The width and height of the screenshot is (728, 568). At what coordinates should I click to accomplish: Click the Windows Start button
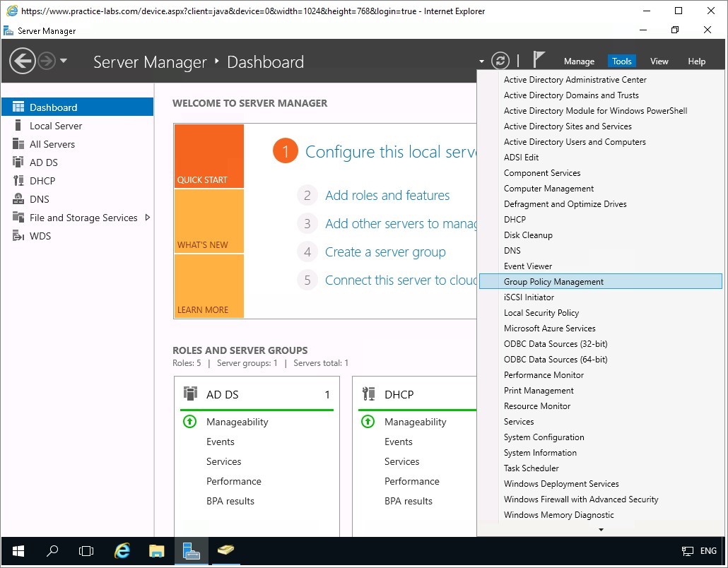pos(18,550)
